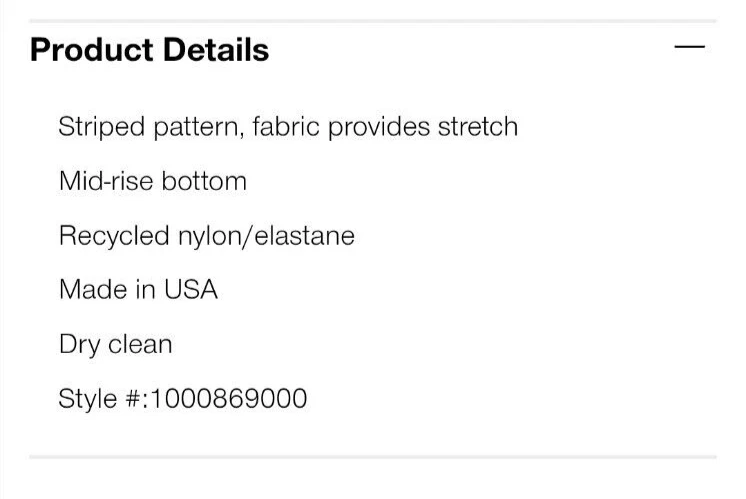Viewport: 746px width, 499px height.
Task: Collapse the Product Details section
Action: (690, 47)
